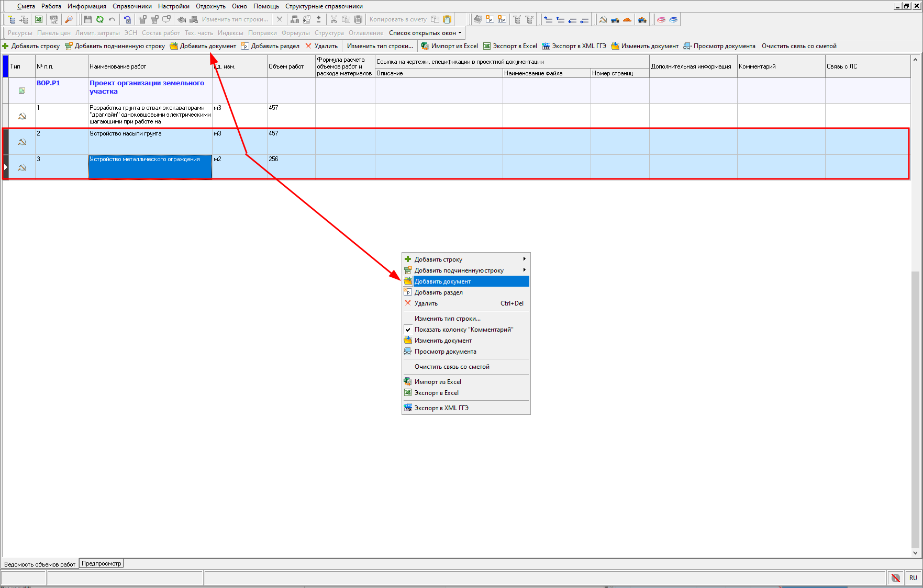Switch to the 'Предпросмотр' tab
Screen dimensions: 923x588
pyautogui.click(x=102, y=563)
